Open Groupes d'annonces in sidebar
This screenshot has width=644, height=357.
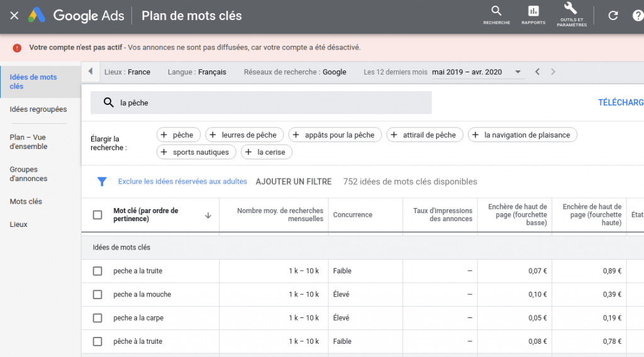(28, 174)
